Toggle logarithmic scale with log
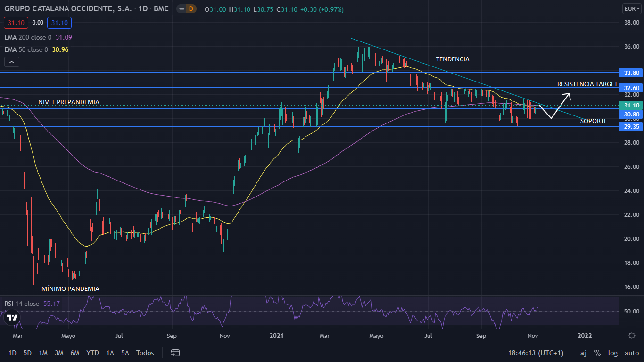The image size is (644, 362). click(612, 353)
